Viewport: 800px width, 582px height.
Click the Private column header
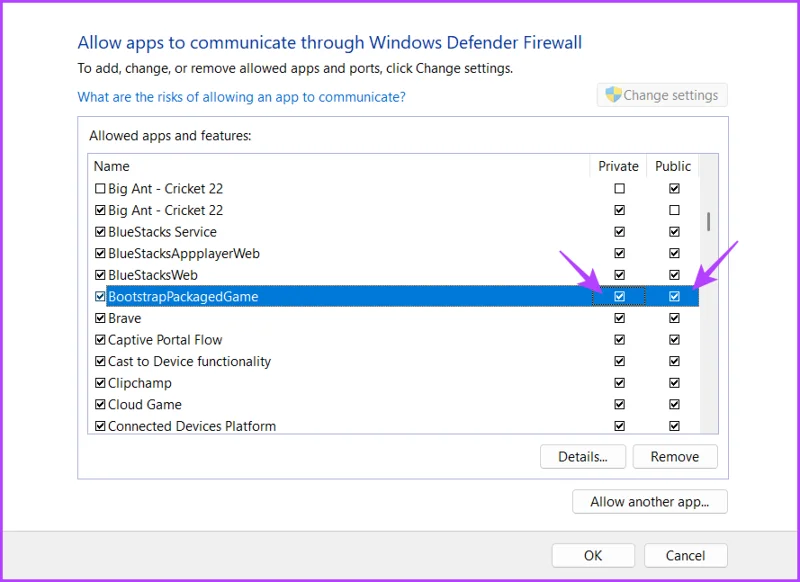[618, 166]
